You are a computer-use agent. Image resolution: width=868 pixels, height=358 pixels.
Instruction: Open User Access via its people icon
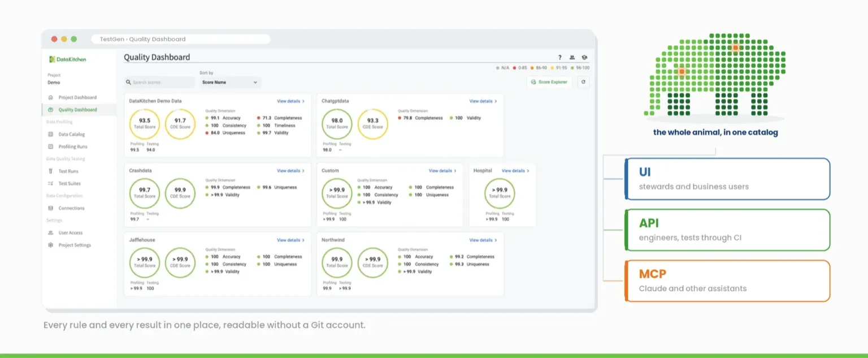(51, 233)
